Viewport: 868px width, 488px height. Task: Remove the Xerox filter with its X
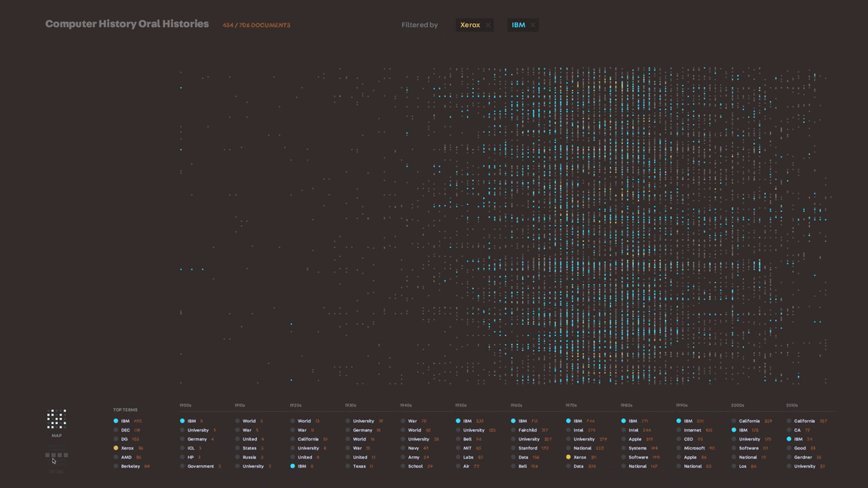488,25
